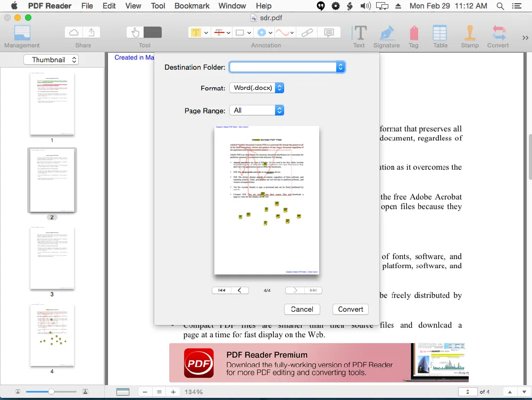The height and width of the screenshot is (400, 532).
Task: Open the Stamp tool
Action: coord(469,33)
